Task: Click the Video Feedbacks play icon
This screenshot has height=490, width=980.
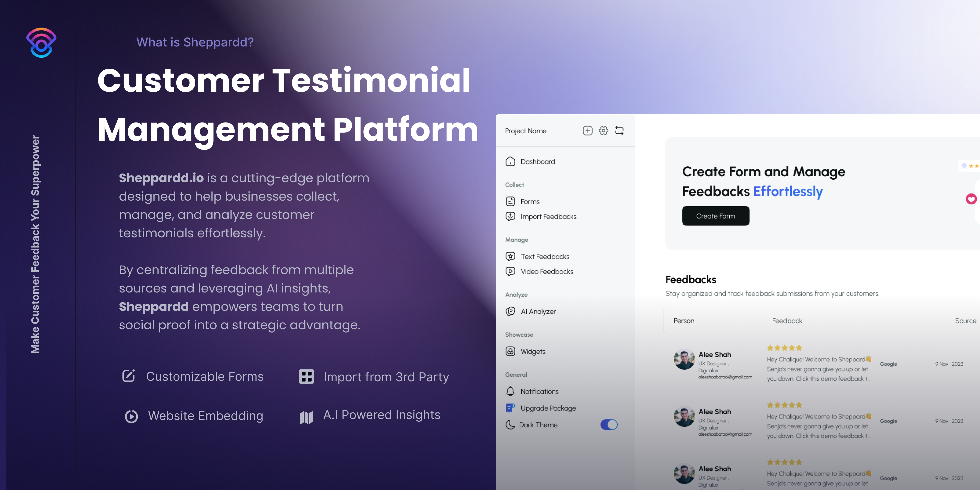Action: (x=510, y=271)
